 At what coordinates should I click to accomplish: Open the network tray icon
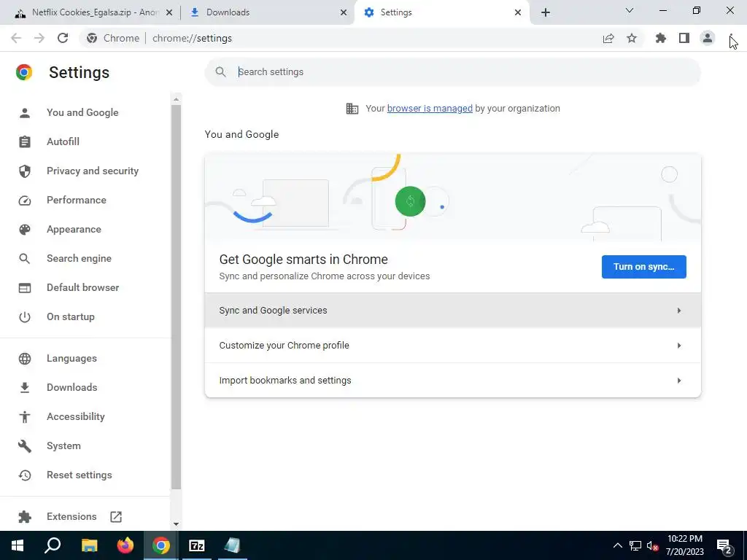click(635, 545)
